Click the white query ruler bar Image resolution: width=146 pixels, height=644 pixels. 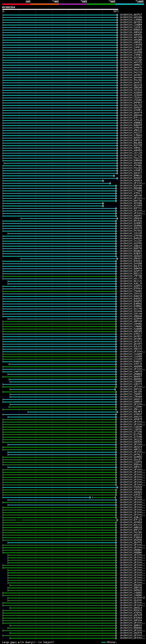click(60, 10)
